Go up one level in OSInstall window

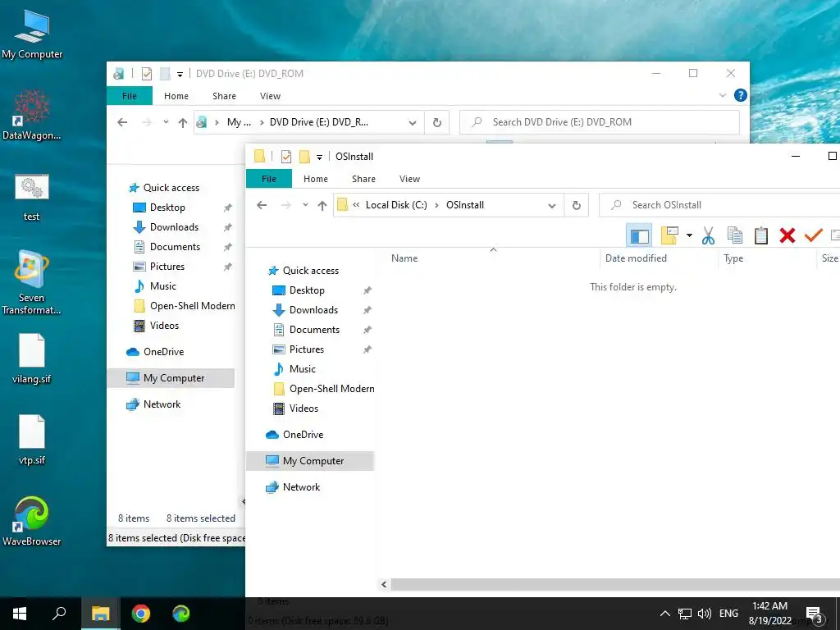tap(322, 205)
